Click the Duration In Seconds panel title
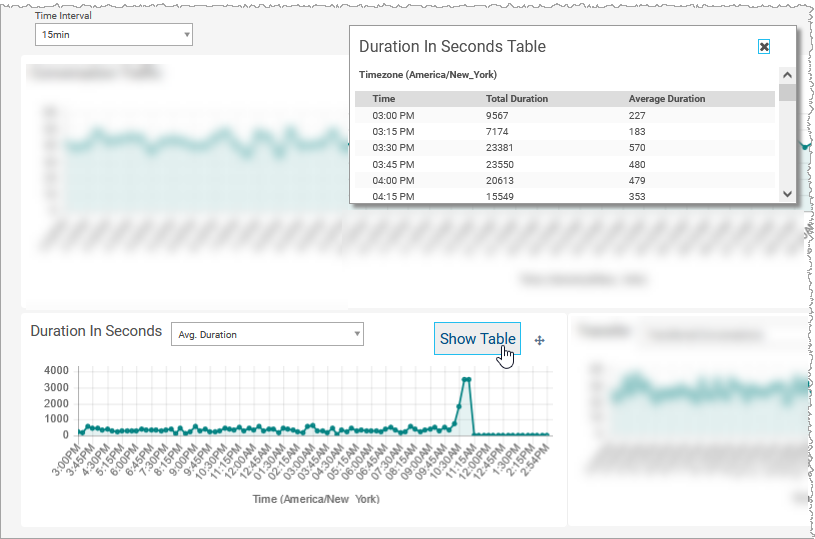The width and height of the screenshot is (815, 539). [x=96, y=331]
